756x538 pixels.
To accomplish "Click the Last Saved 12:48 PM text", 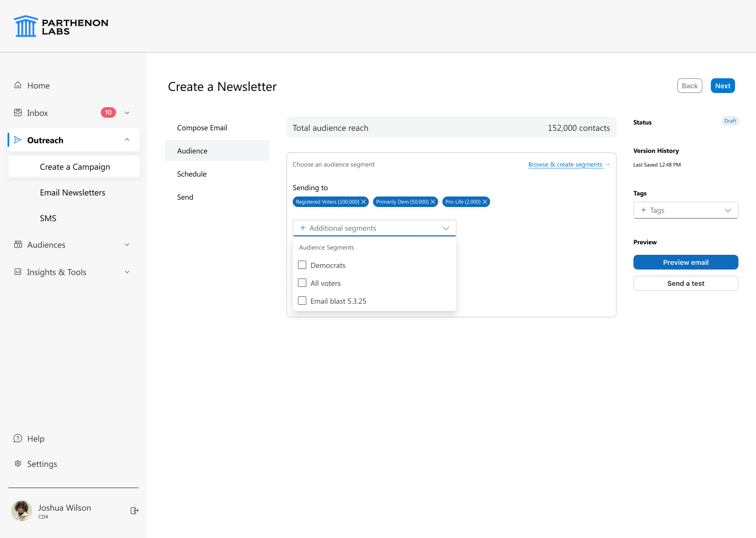I will [x=657, y=164].
